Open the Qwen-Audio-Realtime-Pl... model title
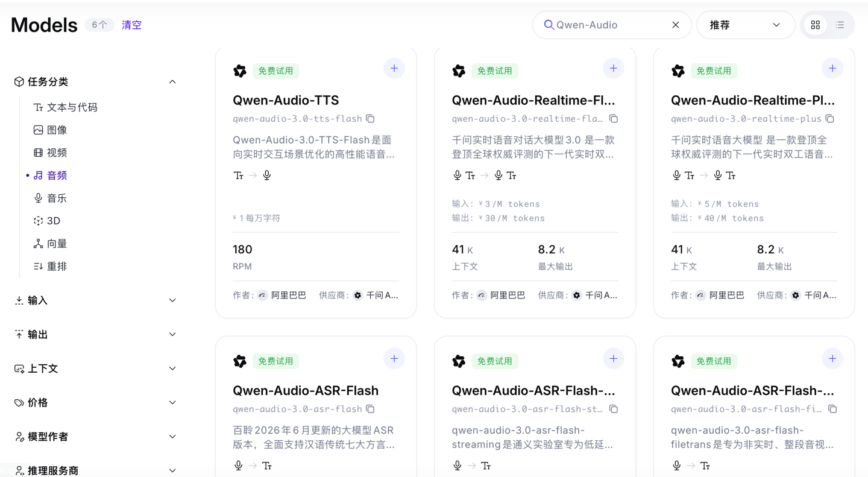 [753, 100]
